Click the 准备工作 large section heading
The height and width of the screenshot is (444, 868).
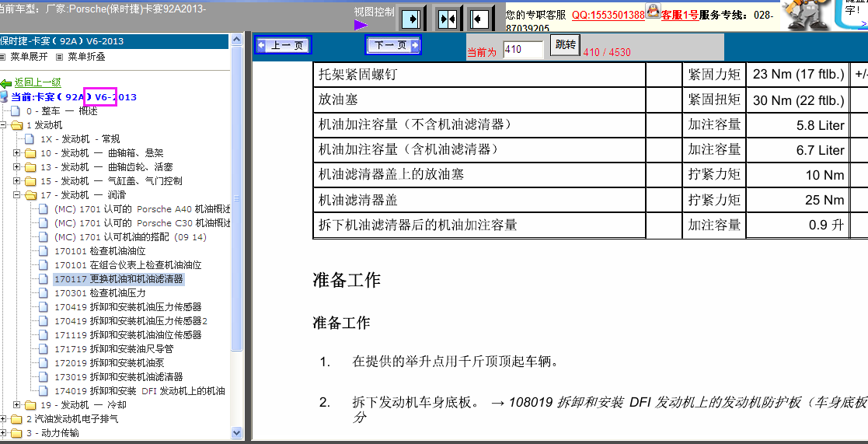pos(347,280)
